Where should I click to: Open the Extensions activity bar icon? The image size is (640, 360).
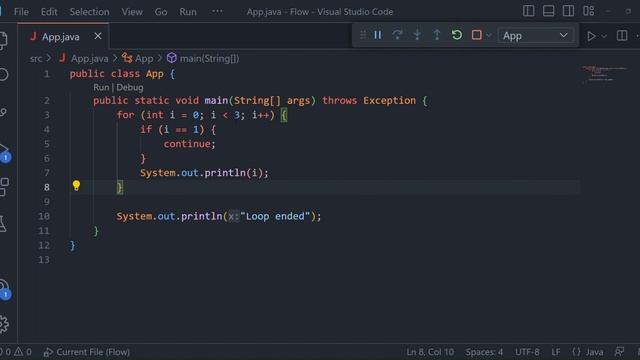tap(4, 187)
